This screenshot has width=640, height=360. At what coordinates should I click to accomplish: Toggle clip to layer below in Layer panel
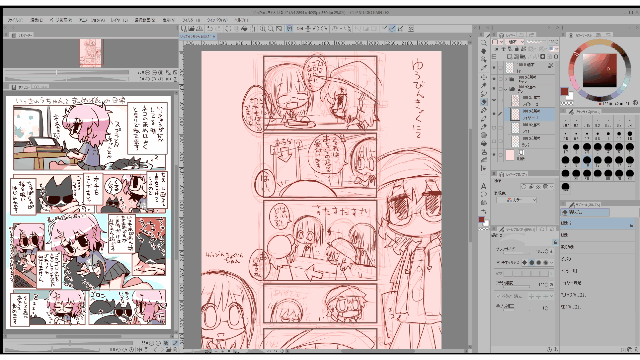click(x=497, y=49)
